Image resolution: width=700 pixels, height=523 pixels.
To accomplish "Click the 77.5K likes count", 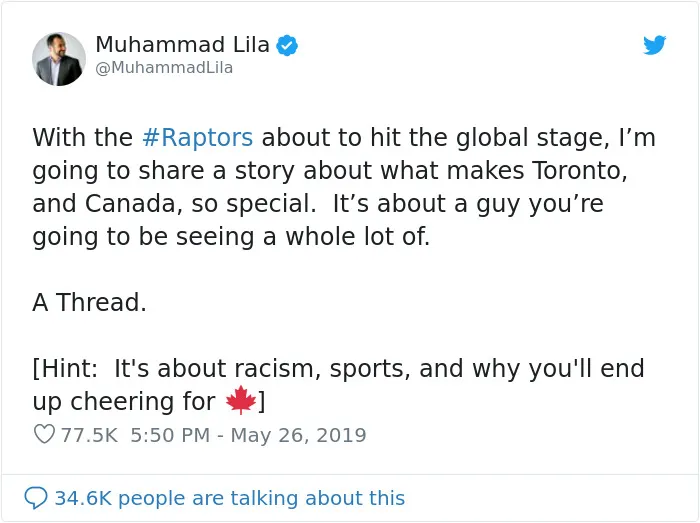I will coord(89,435).
